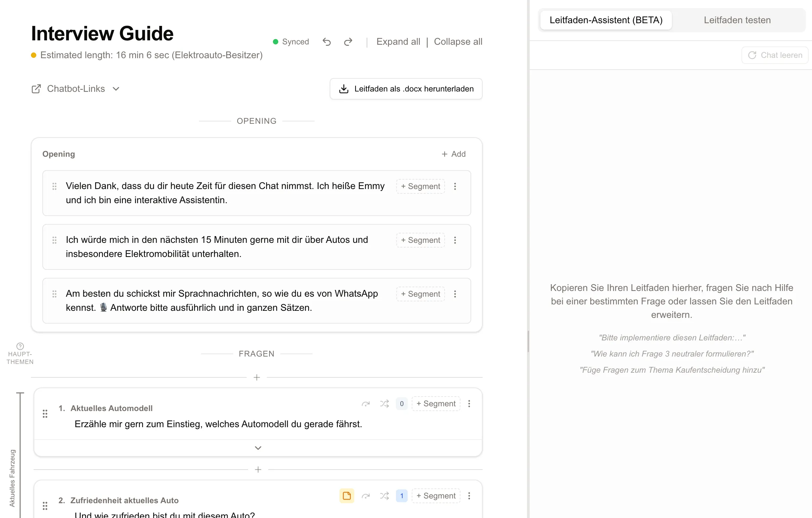Click Chat leeren button
812x518 pixels.
coord(775,55)
